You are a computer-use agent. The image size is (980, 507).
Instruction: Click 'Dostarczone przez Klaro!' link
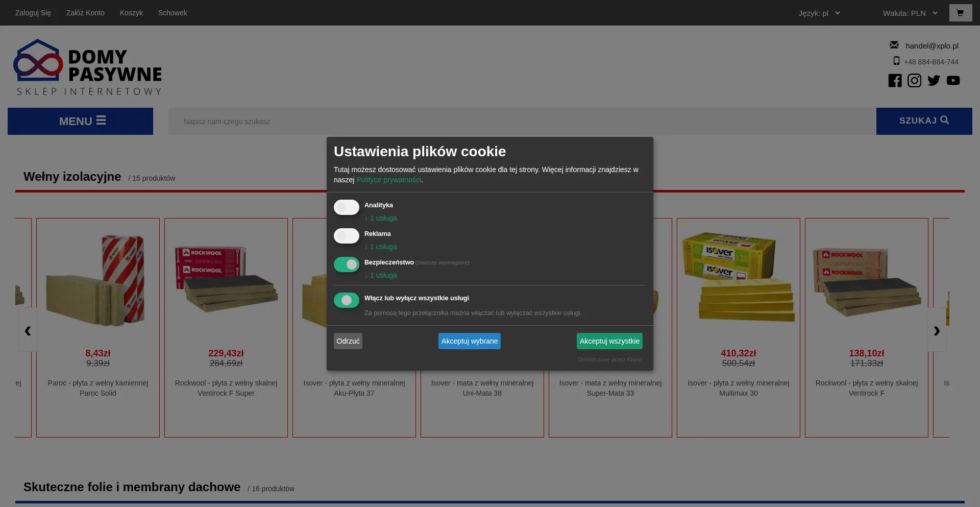pos(610,359)
